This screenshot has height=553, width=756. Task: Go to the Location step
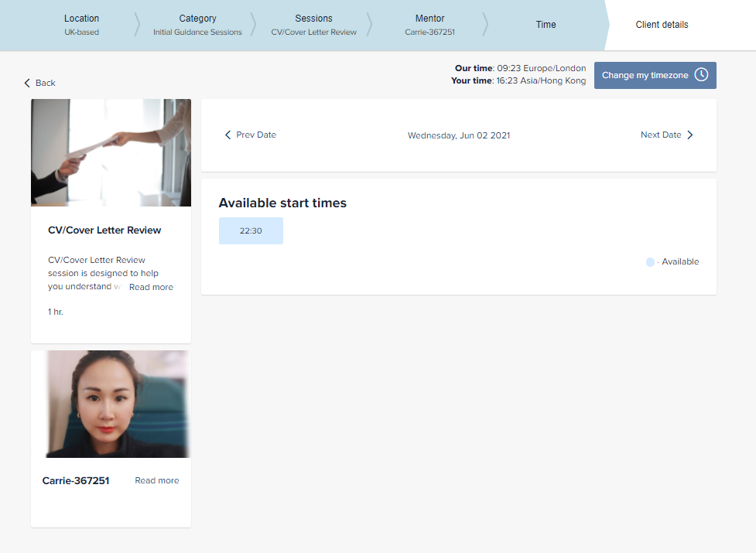pyautogui.click(x=81, y=25)
